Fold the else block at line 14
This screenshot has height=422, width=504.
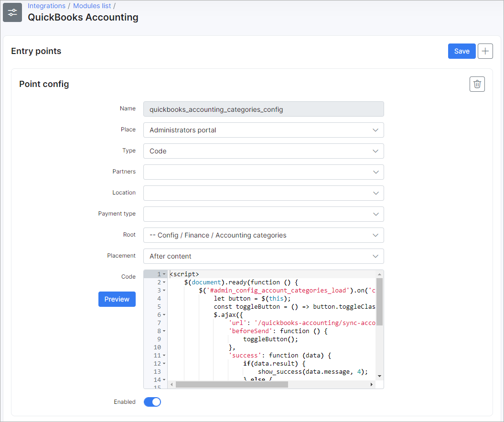pos(164,380)
